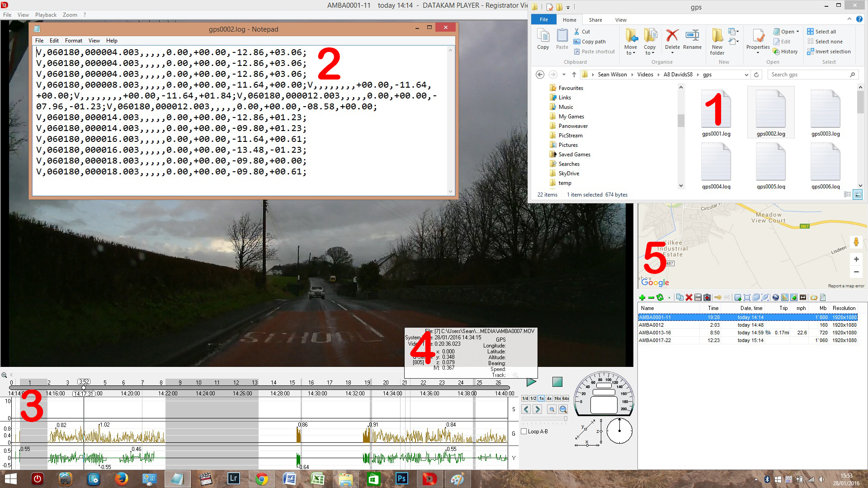Image resolution: width=868 pixels, height=488 pixels.
Task: Set playback speed to 4x
Action: click(x=549, y=399)
